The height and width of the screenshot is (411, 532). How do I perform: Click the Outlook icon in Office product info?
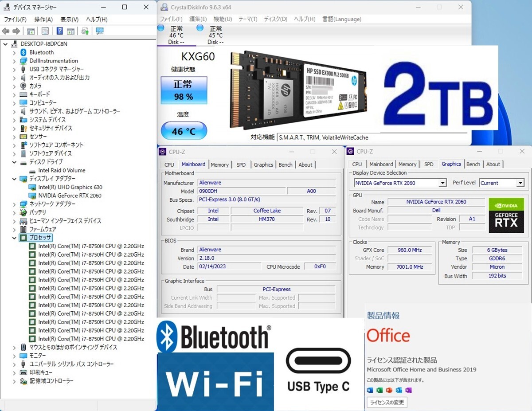[x=399, y=390]
